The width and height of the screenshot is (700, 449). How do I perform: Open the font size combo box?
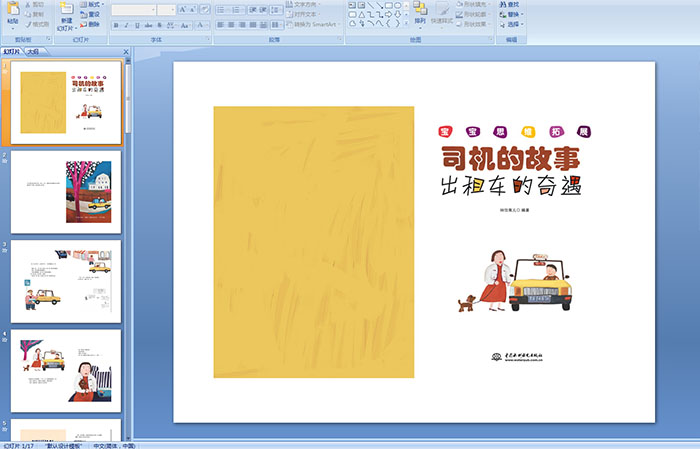(x=167, y=10)
